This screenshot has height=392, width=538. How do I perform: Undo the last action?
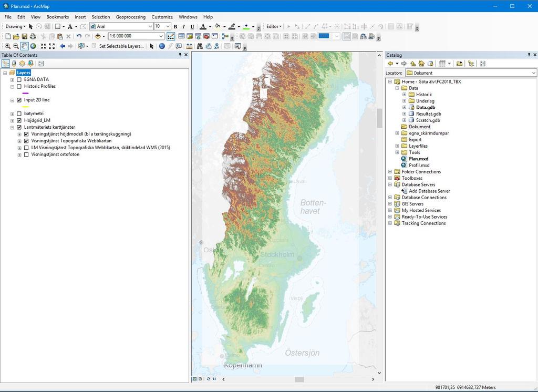(79, 36)
